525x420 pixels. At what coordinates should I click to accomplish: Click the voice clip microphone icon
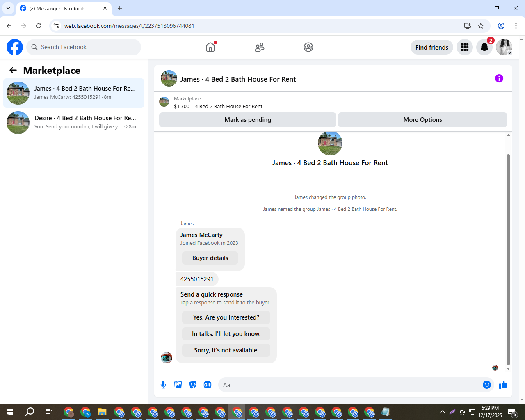(x=163, y=385)
